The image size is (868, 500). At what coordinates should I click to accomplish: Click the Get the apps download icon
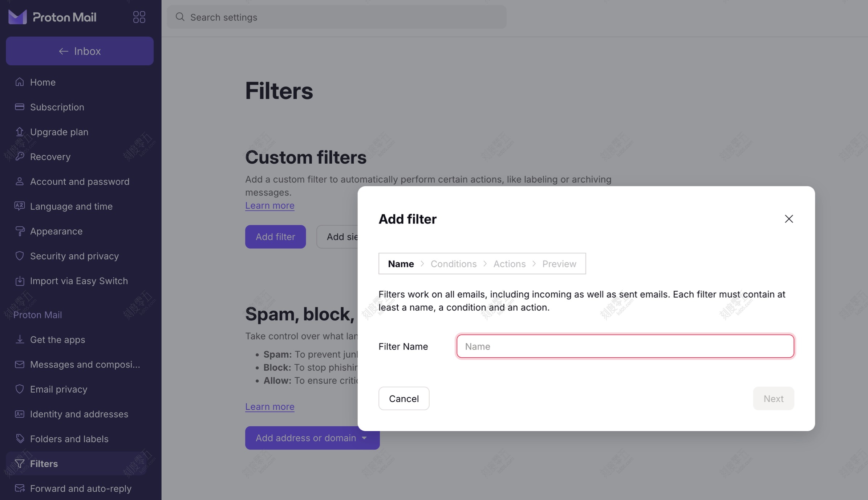20,340
